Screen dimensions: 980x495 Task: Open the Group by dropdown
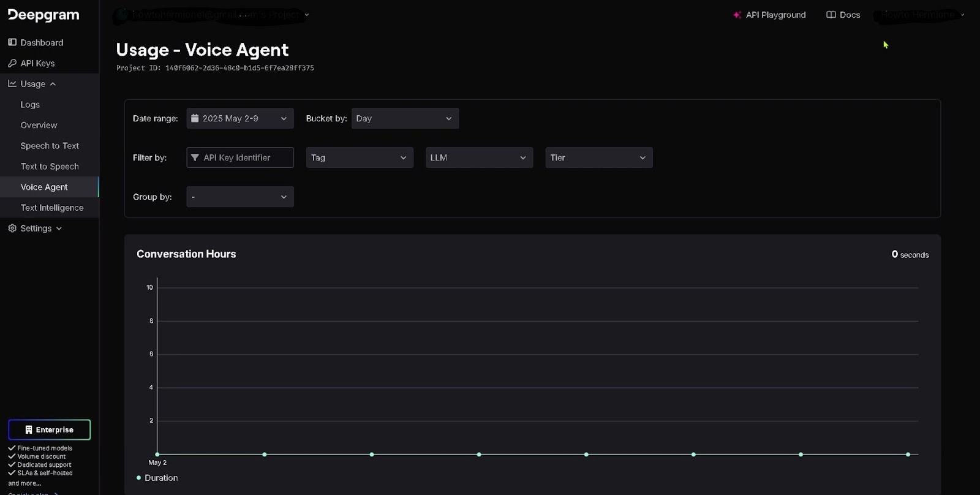[x=240, y=197]
